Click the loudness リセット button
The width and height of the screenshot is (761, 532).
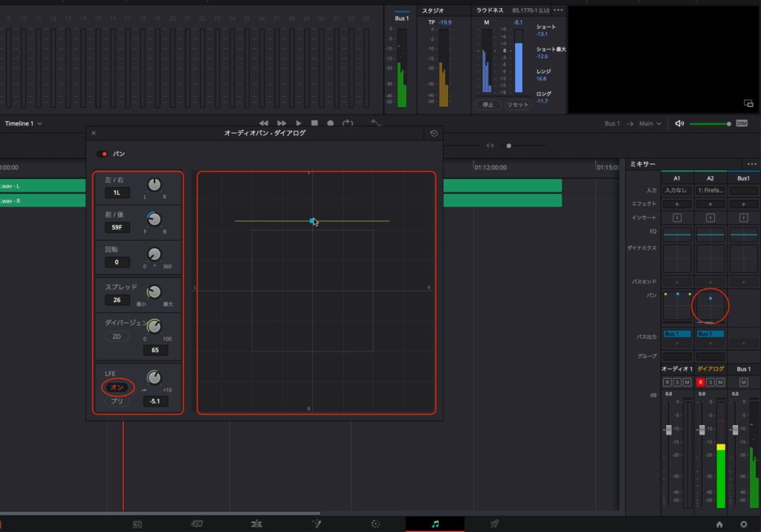(x=517, y=105)
